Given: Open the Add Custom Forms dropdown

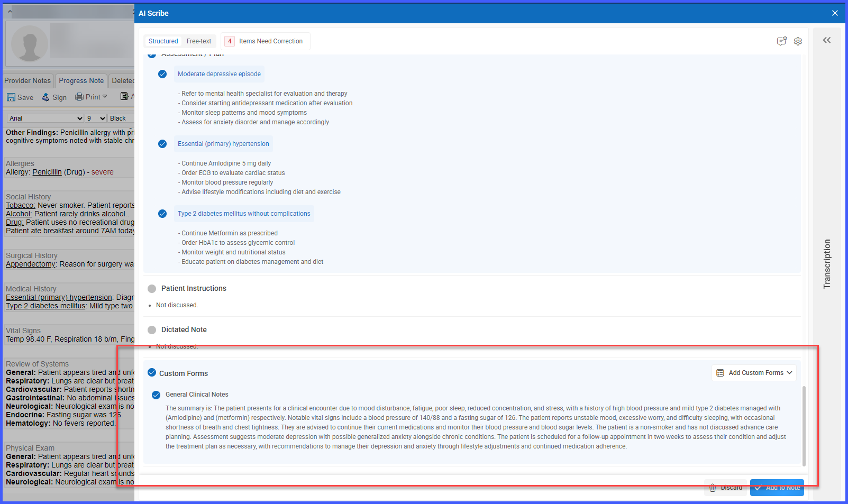Looking at the screenshot, I should (754, 373).
